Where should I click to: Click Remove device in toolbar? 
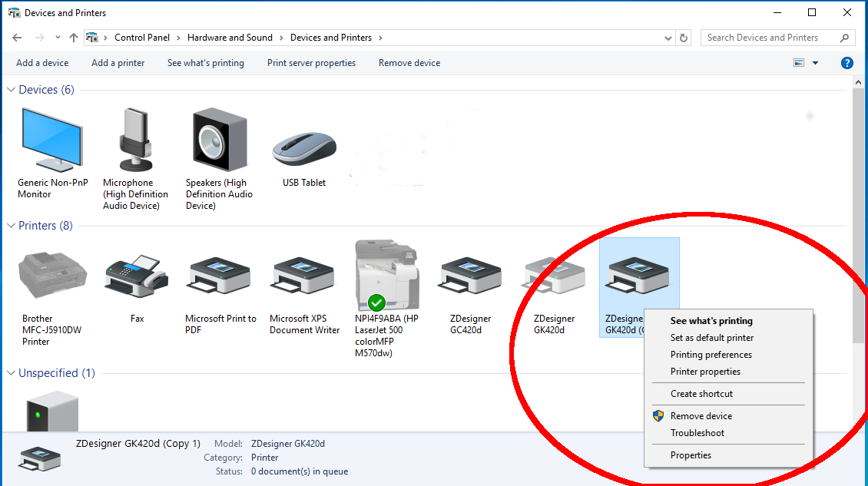(409, 63)
